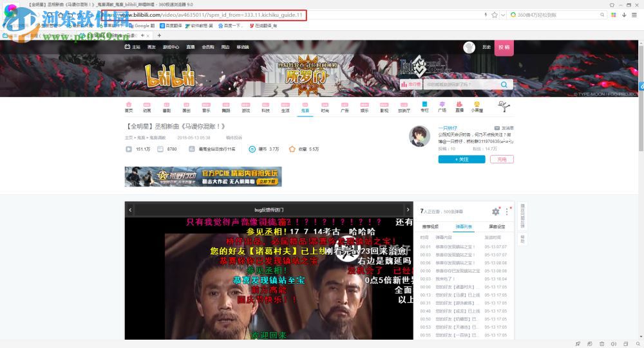Image resolution: width=644 pixels, height=348 pixels.
Task: Select the 影视 category
Action: click(384, 107)
